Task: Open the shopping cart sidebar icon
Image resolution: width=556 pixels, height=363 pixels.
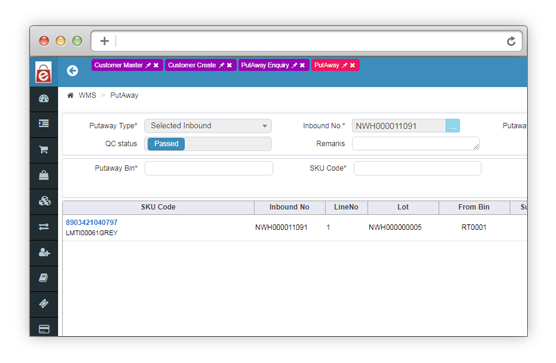Action: click(44, 149)
